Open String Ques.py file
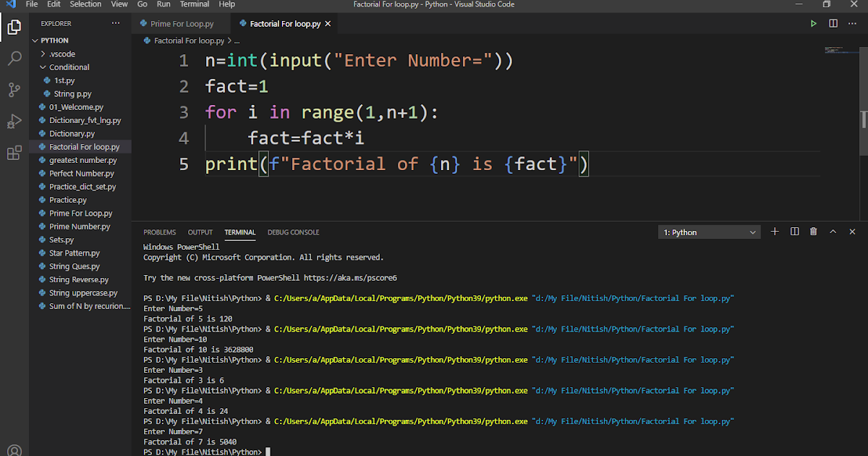 [80, 266]
